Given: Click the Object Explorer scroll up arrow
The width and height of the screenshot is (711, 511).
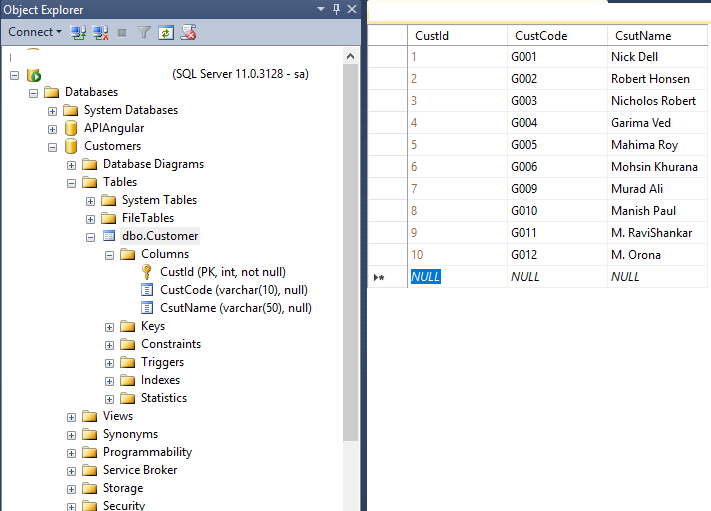Looking at the screenshot, I should tap(350, 56).
